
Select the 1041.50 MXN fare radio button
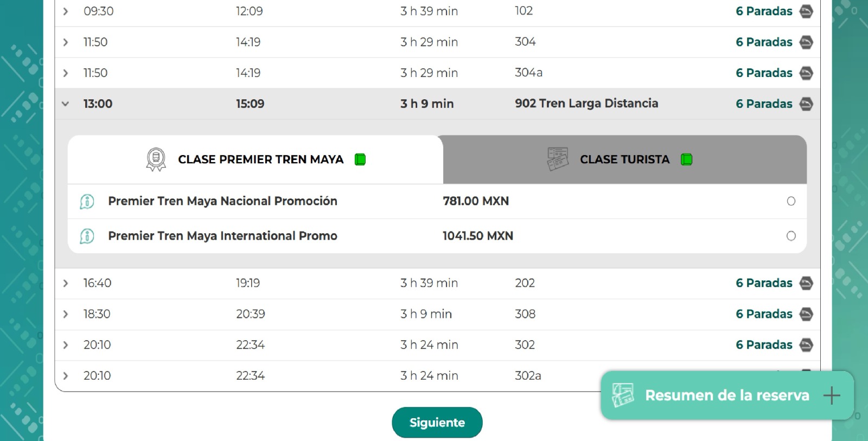click(x=791, y=236)
